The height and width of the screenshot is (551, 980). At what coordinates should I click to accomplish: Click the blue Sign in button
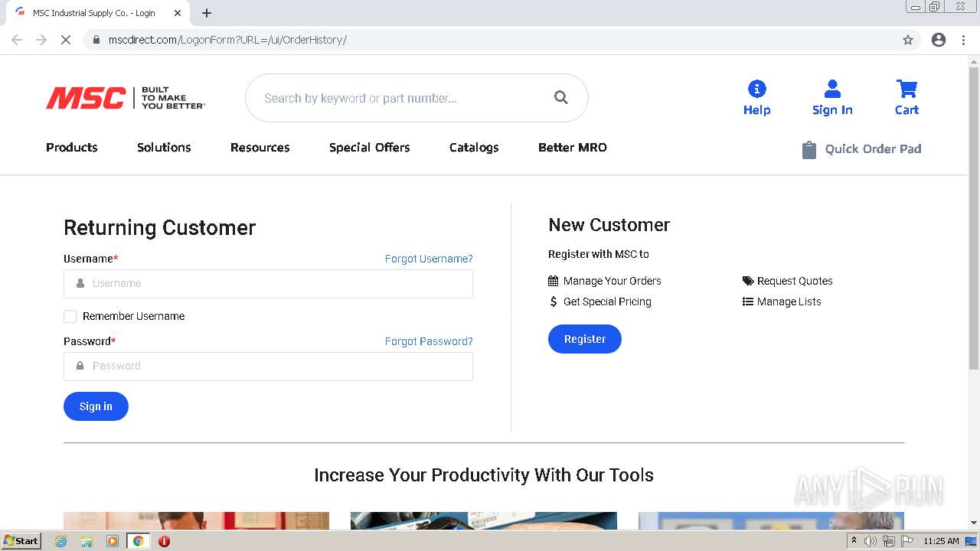[96, 406]
